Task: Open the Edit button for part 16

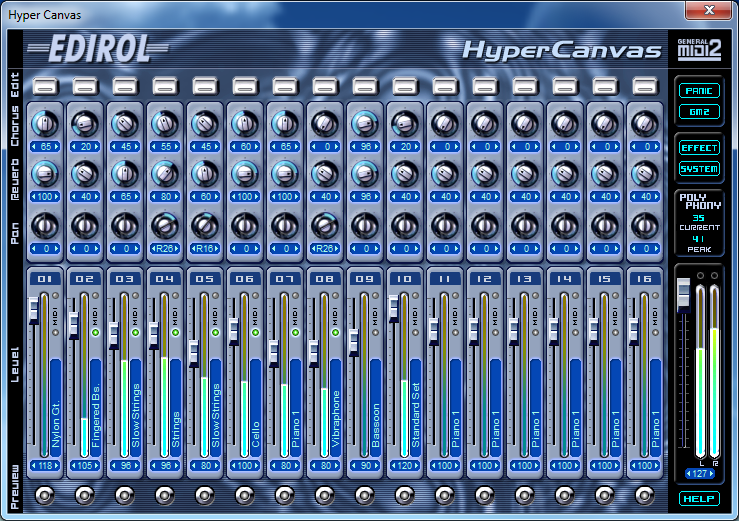Action: (x=645, y=87)
